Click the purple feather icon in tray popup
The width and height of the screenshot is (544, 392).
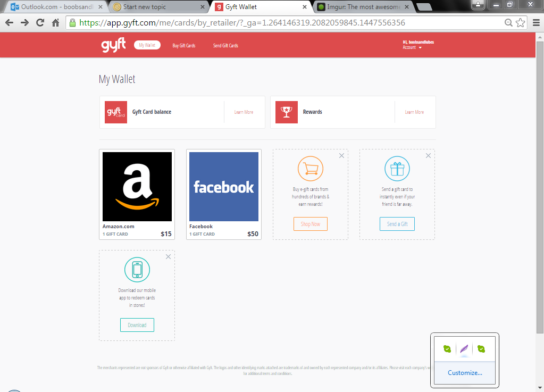coord(464,348)
